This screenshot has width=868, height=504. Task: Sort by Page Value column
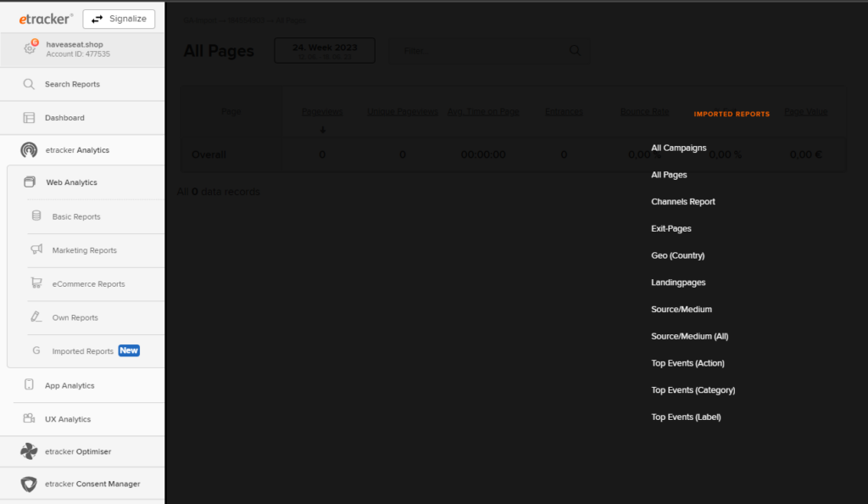pyautogui.click(x=806, y=112)
